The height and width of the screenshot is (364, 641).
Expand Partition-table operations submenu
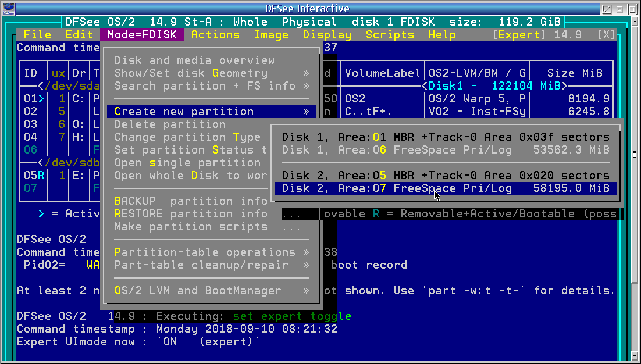(211, 252)
